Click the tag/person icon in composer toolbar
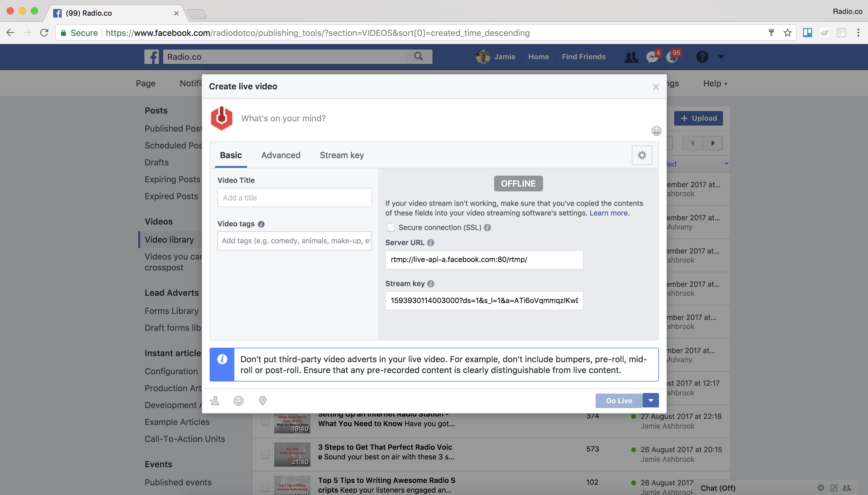Viewport: 868px width, 495px height. click(215, 400)
